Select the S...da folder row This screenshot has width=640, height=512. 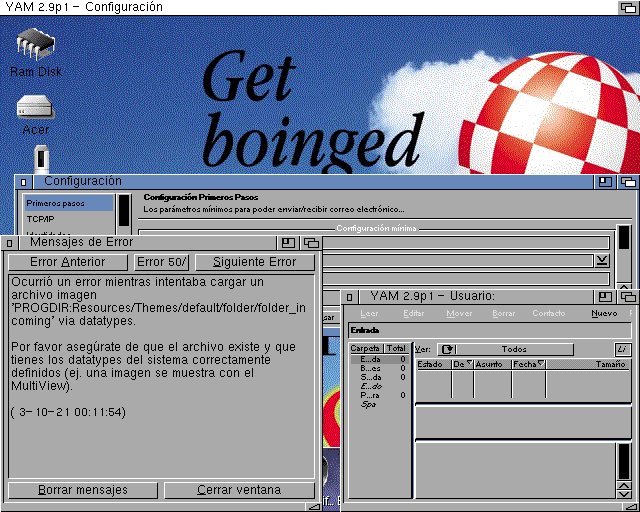click(380, 378)
